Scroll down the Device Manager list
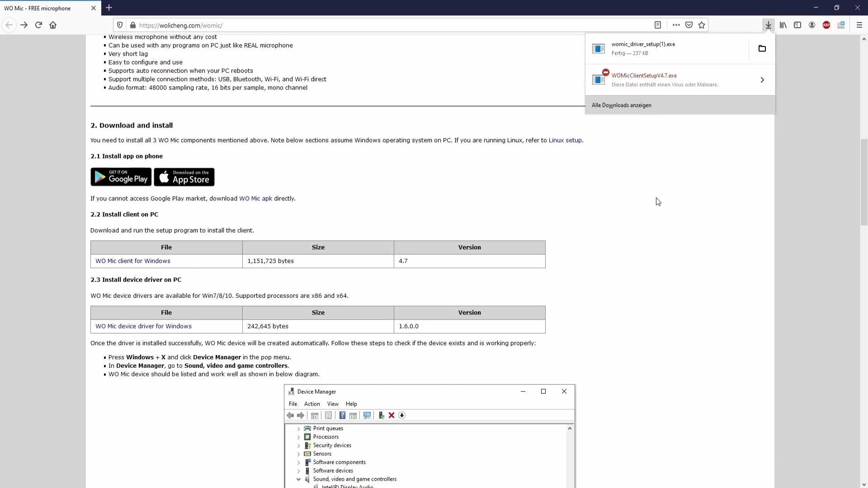The width and height of the screenshot is (868, 488). click(x=570, y=486)
